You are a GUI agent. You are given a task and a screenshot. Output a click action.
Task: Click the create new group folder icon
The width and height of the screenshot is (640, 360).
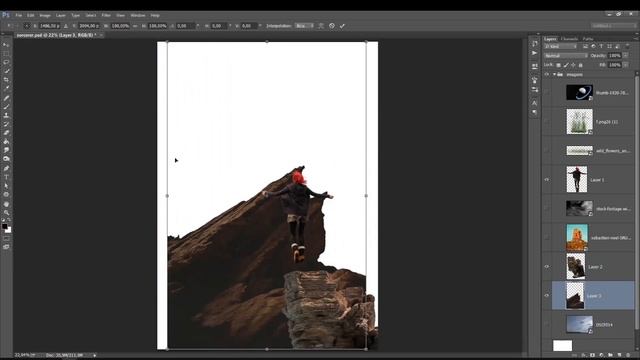point(610,355)
